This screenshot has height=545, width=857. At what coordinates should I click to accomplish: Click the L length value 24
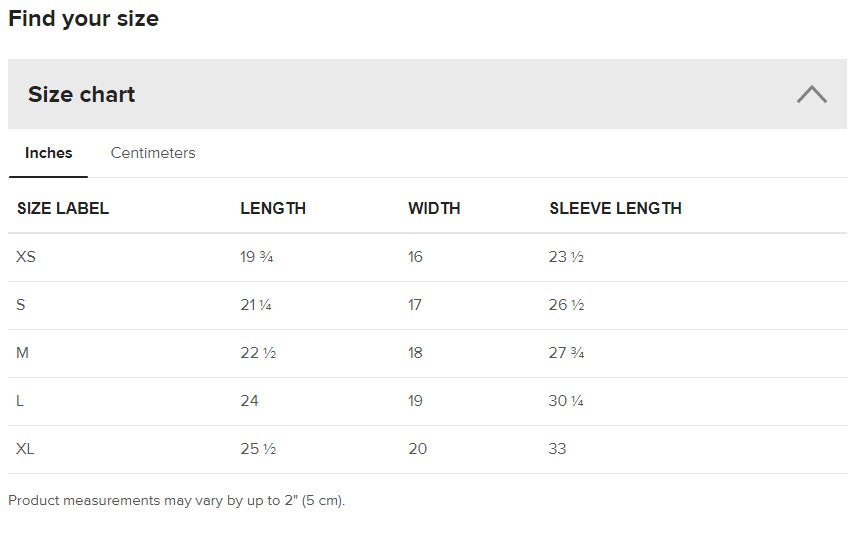coord(249,401)
